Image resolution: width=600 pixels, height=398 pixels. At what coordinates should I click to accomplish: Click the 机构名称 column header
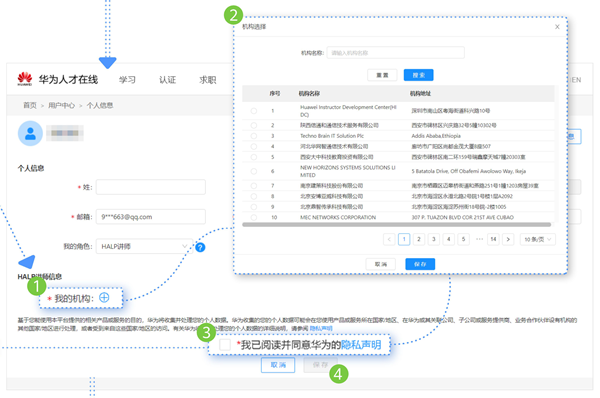pos(309,93)
